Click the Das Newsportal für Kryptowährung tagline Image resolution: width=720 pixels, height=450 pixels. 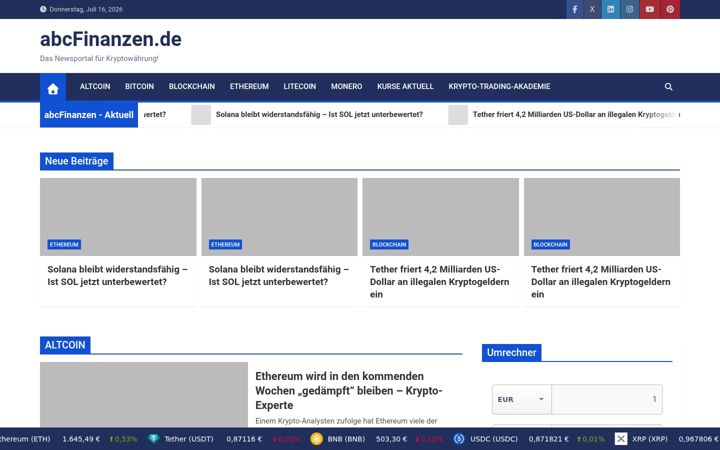99,58
